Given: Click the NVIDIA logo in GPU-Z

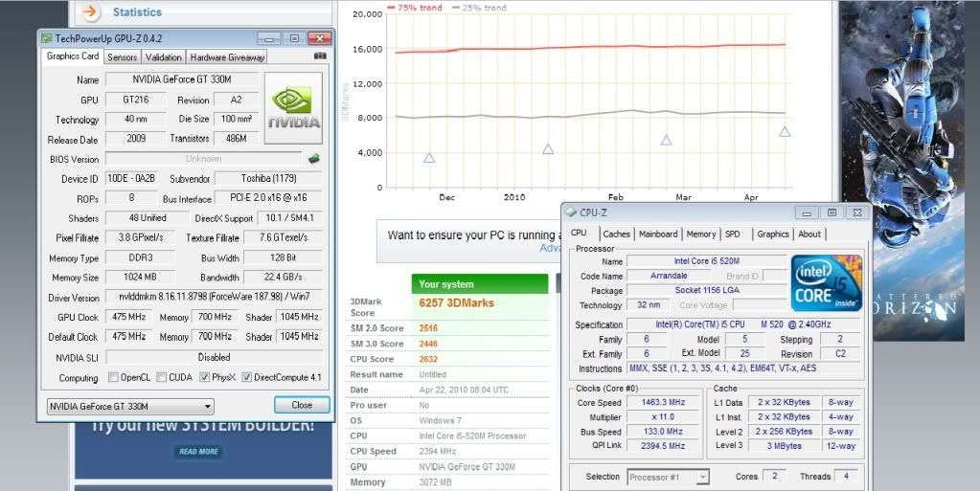Looking at the screenshot, I should point(293,107).
